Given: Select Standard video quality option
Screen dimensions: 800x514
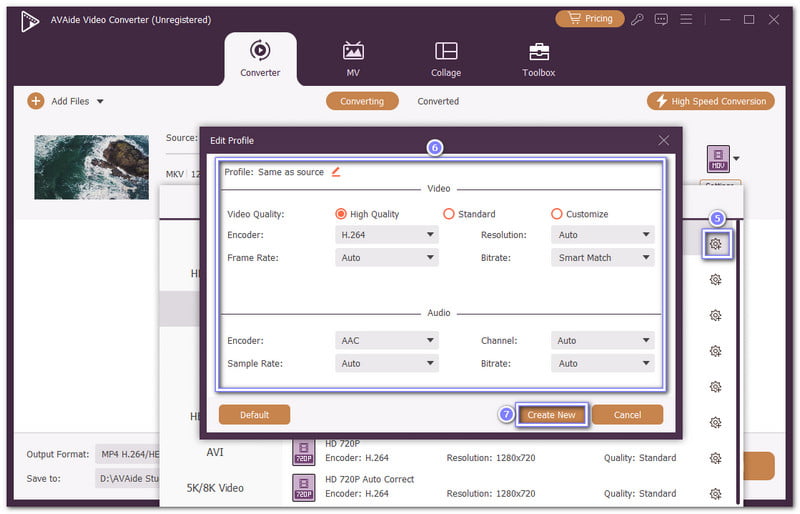Looking at the screenshot, I should tap(469, 214).
